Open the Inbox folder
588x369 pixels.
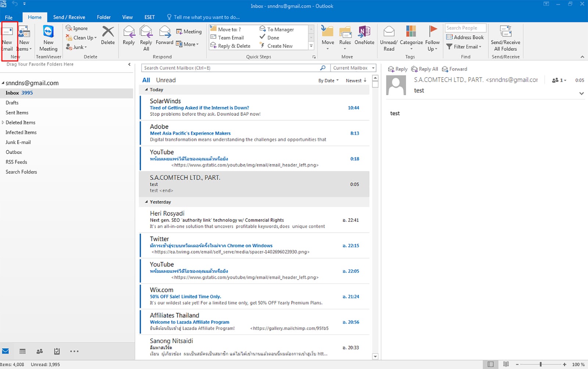[x=67, y=93]
